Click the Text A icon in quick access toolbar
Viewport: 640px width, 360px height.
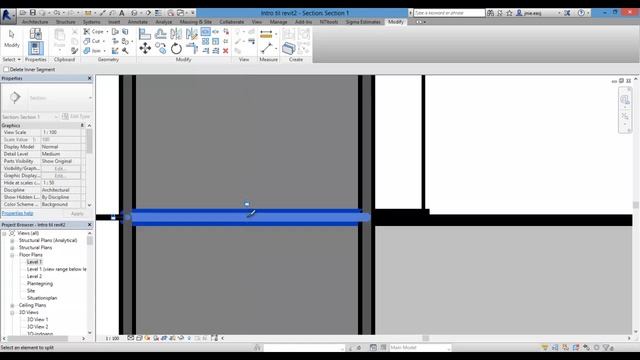pyautogui.click(x=122, y=13)
